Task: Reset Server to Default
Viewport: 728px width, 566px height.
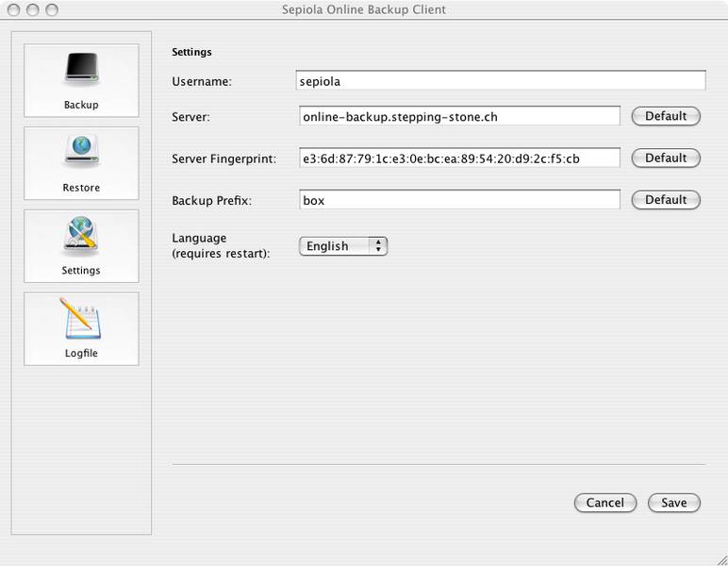Action: coord(666,116)
